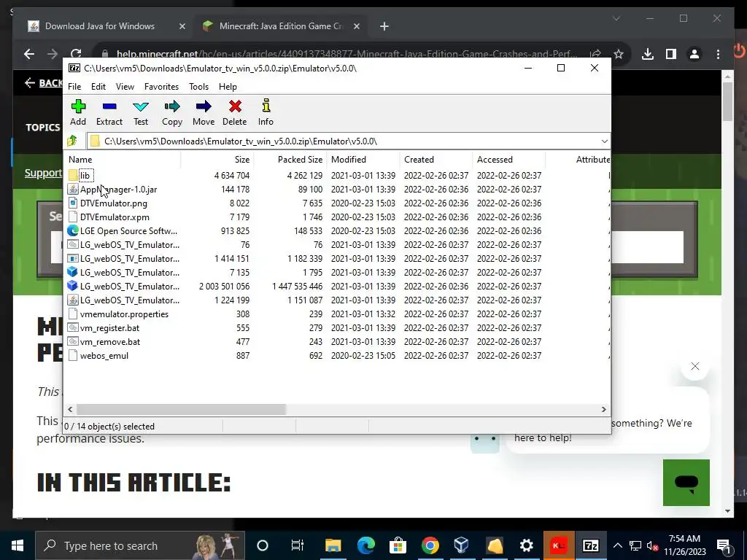Image resolution: width=747 pixels, height=560 pixels.
Task: Open the File menu in 7-Zip
Action: coord(74,87)
